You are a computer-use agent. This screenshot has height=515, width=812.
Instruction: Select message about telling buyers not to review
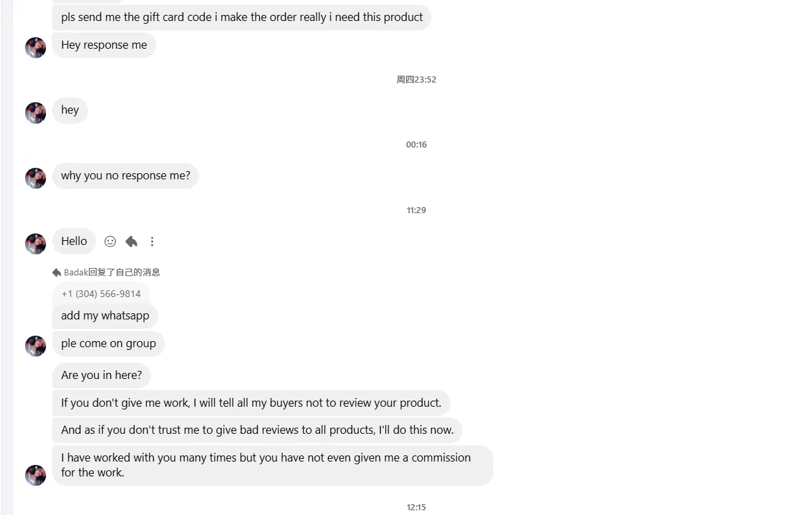[x=250, y=403]
